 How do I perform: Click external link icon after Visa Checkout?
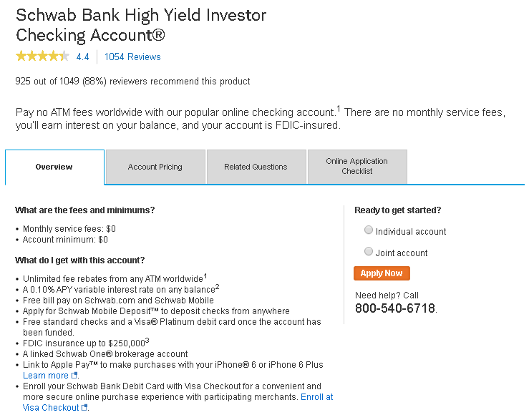[x=84, y=408]
